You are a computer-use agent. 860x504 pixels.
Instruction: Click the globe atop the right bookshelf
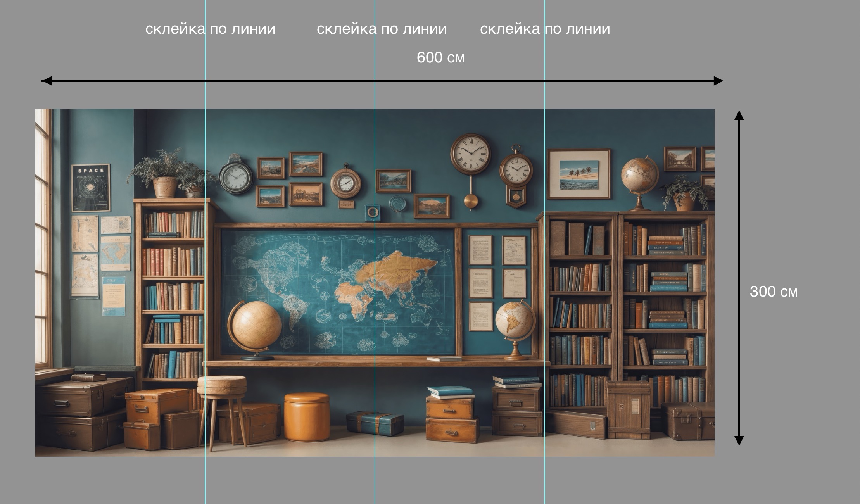639,175
